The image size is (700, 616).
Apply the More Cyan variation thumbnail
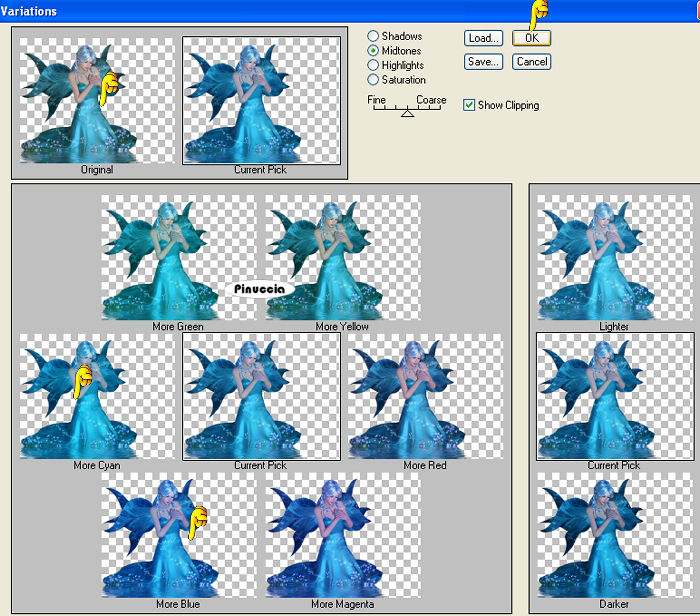click(97, 396)
